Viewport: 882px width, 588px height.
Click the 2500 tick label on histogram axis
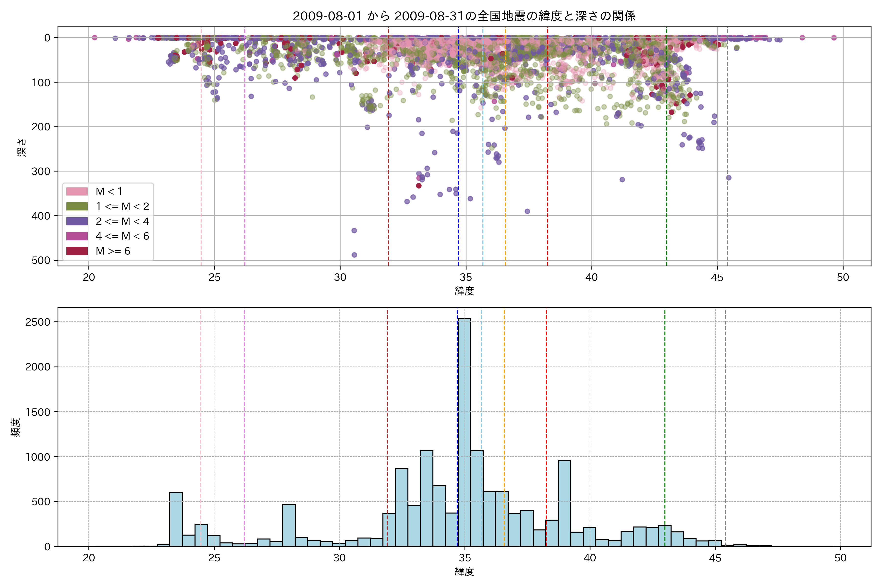click(37, 322)
